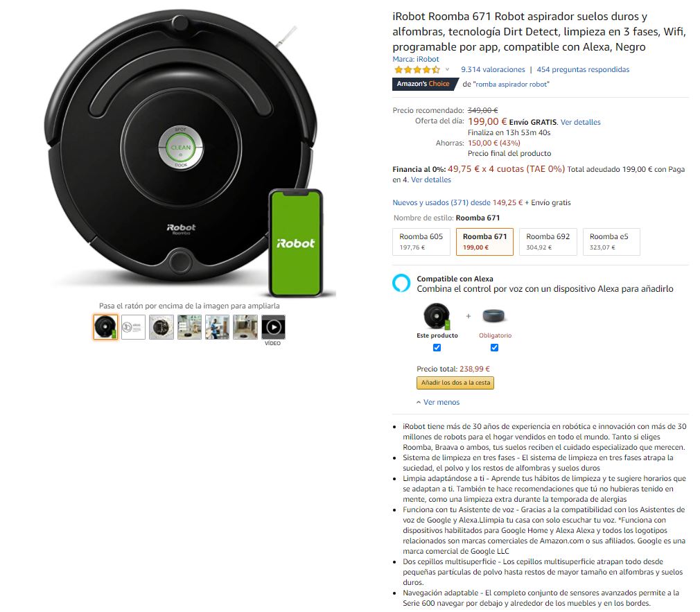The image size is (700, 612).
Task: Click Añadir los dos a la cesta
Action: (x=455, y=383)
